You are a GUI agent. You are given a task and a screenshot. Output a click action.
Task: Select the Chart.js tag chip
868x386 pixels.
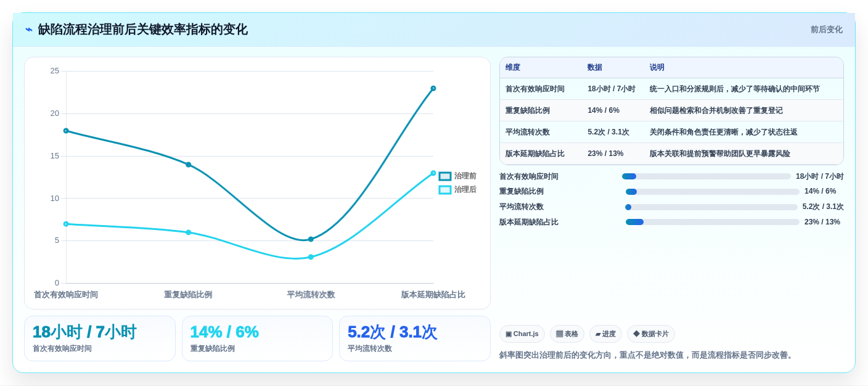pos(522,334)
